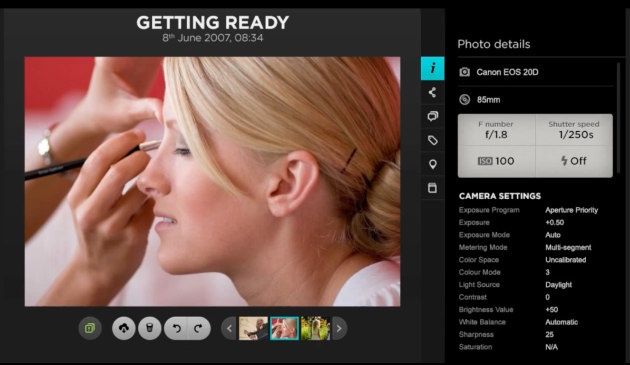This screenshot has width=630, height=365.
Task: Open the photo info tab
Action: (x=432, y=68)
